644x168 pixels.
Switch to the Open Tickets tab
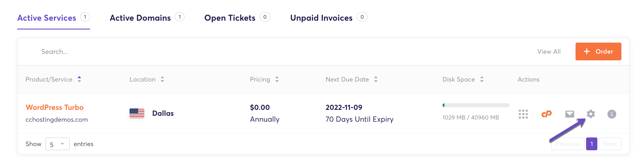[x=229, y=18]
